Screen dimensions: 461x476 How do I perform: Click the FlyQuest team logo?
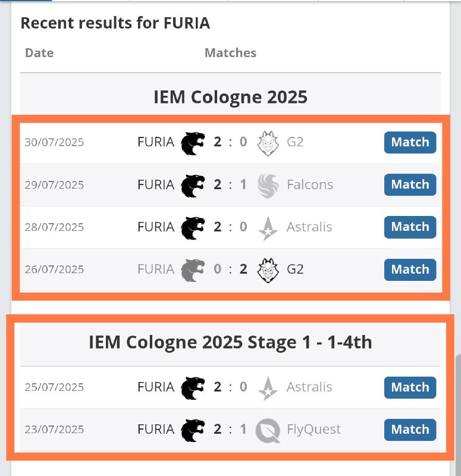268,430
